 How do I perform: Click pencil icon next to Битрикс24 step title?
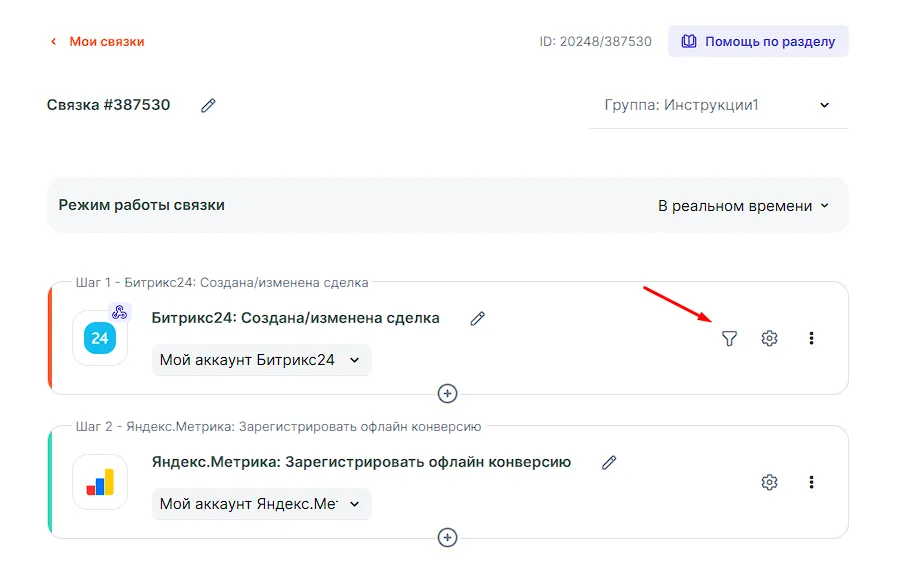tap(478, 319)
